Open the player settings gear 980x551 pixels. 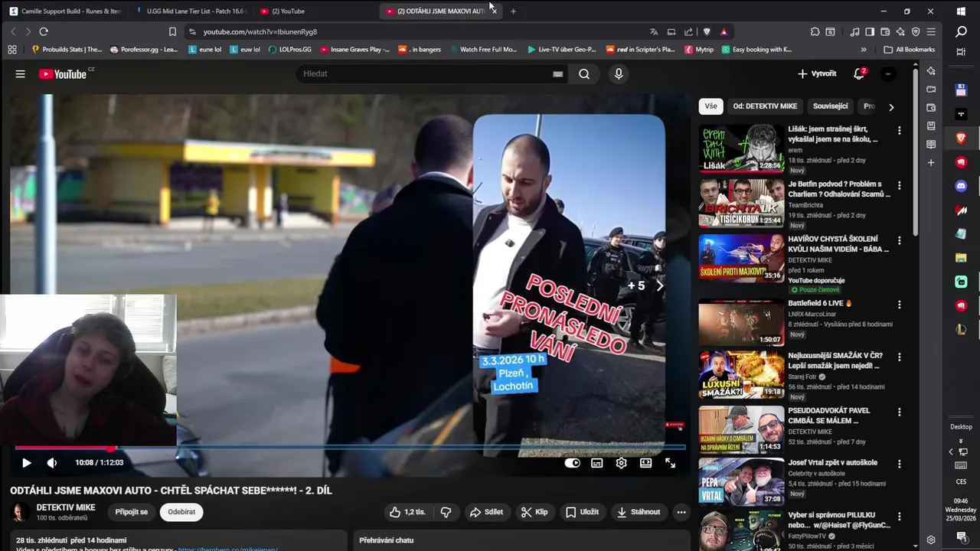pyautogui.click(x=622, y=463)
